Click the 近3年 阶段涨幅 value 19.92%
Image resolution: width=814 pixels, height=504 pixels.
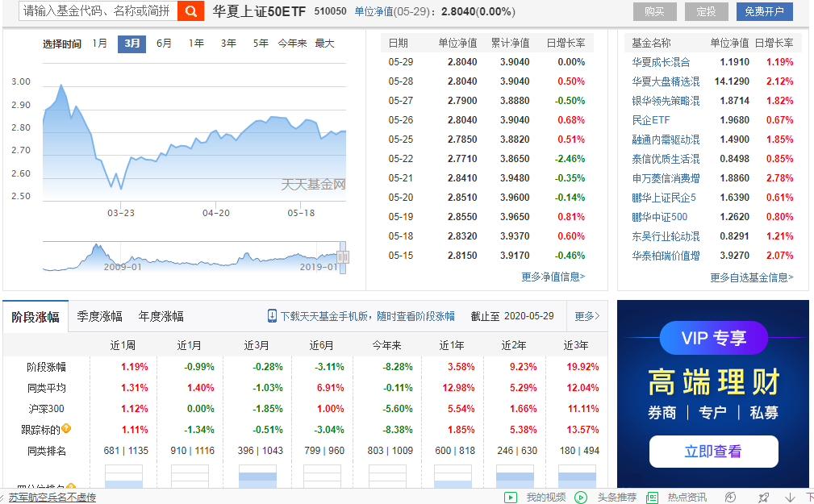(x=582, y=366)
